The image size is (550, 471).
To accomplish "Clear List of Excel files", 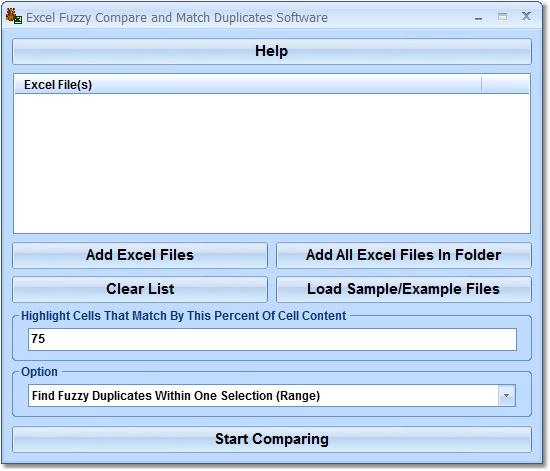I will [x=140, y=289].
